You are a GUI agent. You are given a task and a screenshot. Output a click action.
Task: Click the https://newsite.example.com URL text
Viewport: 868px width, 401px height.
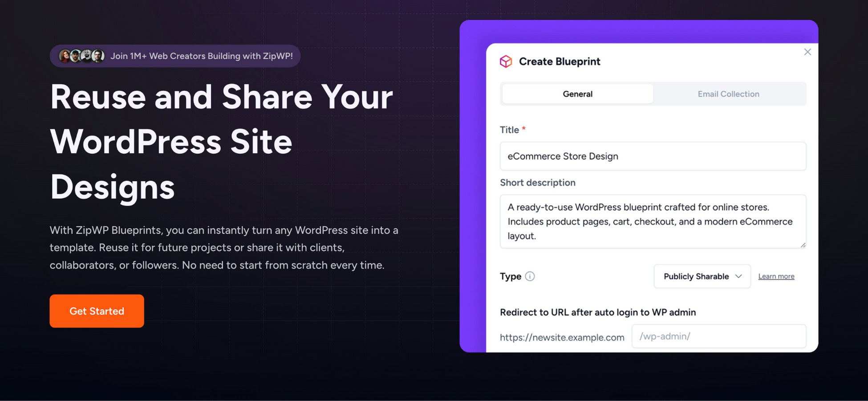[563, 337]
